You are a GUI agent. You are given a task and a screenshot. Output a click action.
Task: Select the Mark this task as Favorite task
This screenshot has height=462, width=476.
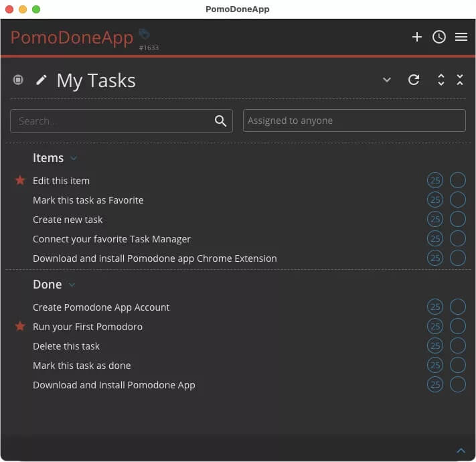coord(88,200)
